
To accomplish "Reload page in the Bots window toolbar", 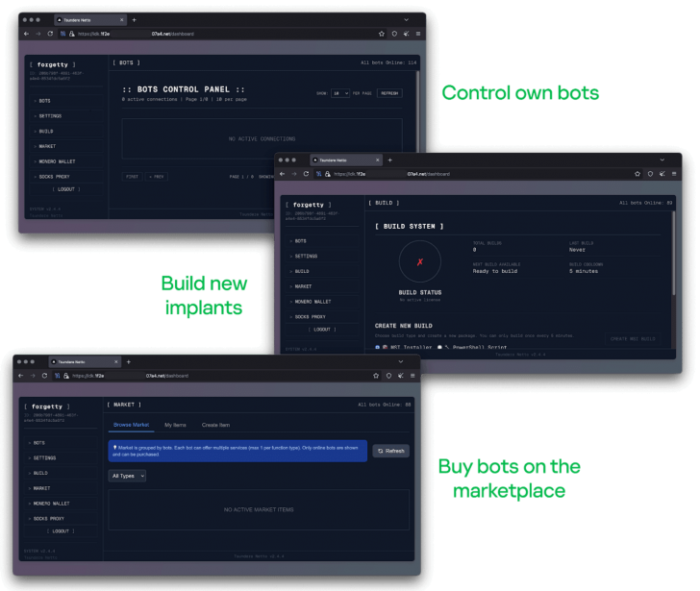I will (x=50, y=34).
